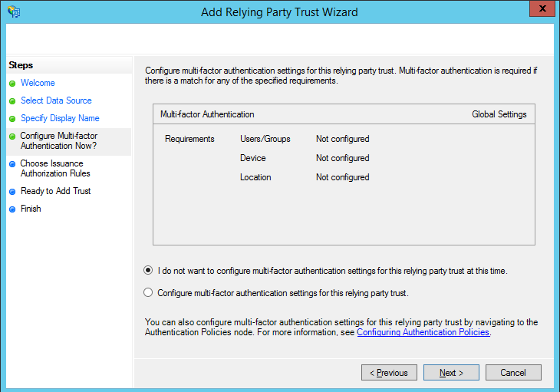Click the green bullet beside Select Data Source
Image resolution: width=560 pixels, height=392 pixels.
click(12, 101)
